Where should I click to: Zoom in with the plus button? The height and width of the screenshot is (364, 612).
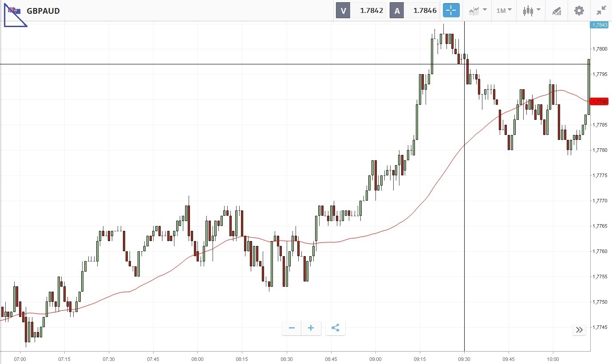[311, 328]
